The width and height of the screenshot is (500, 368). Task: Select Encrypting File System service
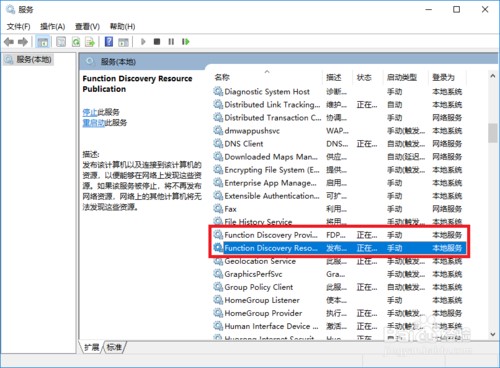[x=338, y=170]
